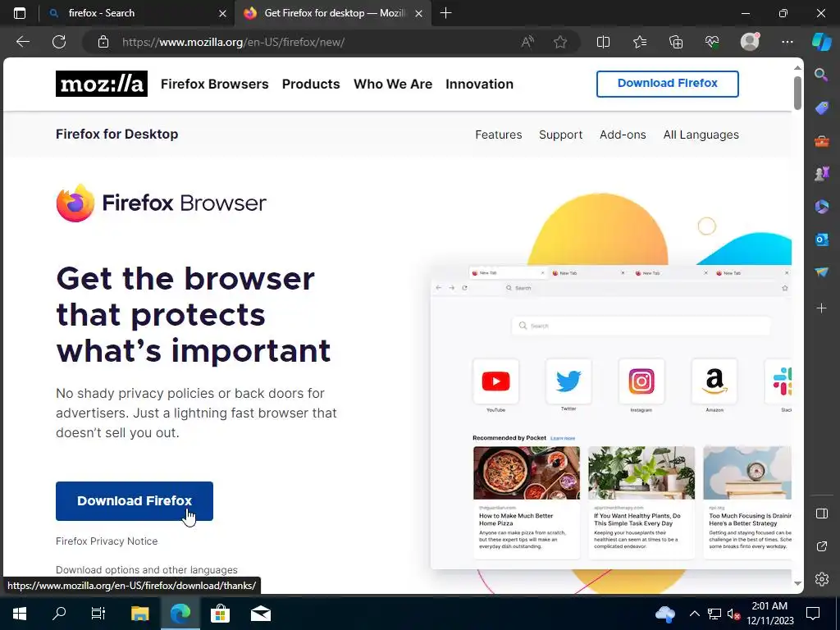
Task: Open Task View on the taskbar
Action: [x=98, y=614]
